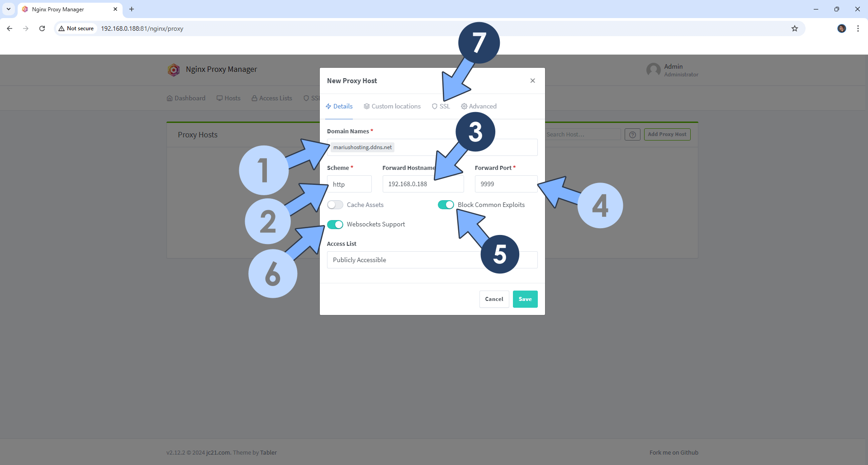
Task: Open the Chrome profile avatar
Action: (x=842, y=28)
